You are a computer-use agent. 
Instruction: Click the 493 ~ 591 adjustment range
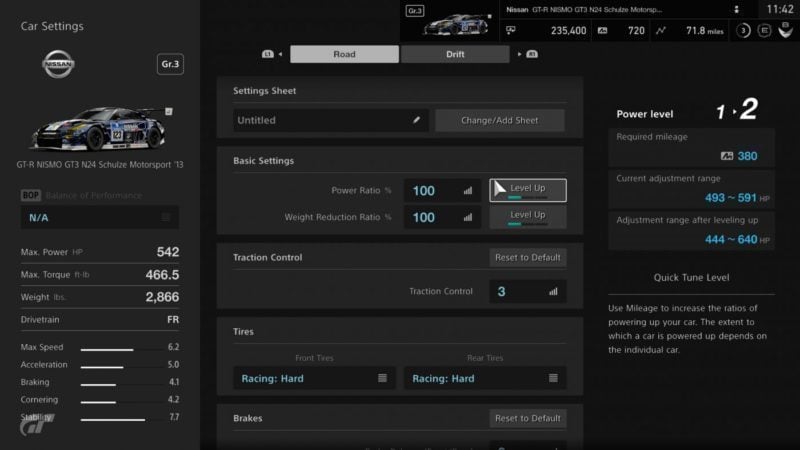(731, 197)
